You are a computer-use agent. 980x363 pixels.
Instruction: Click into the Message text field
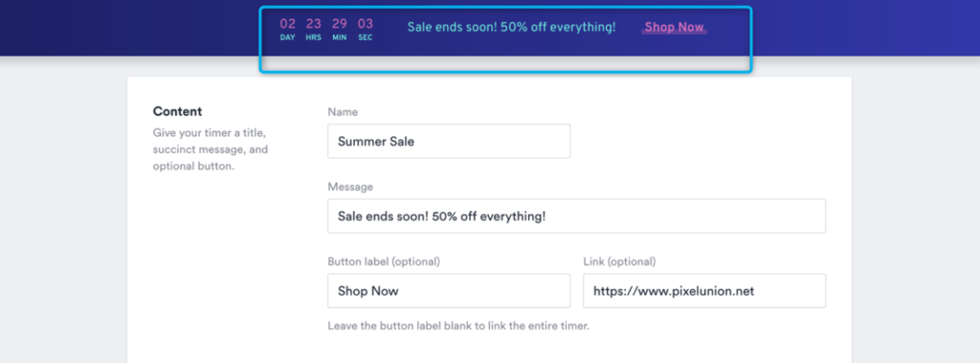coord(576,216)
